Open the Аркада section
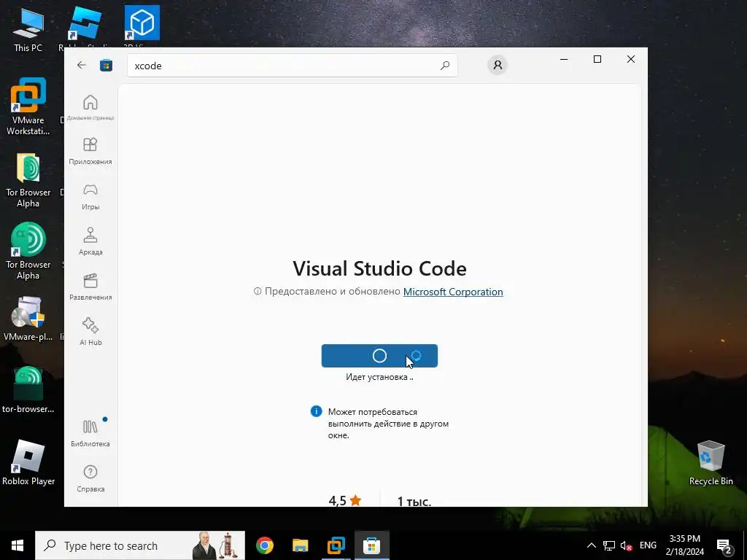The width and height of the screenshot is (747, 560). [90, 242]
